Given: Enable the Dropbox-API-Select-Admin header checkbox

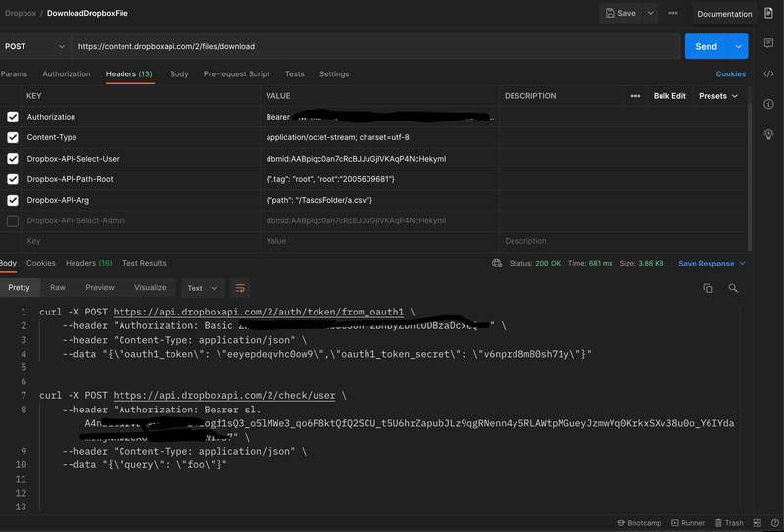Looking at the screenshot, I should (13, 221).
